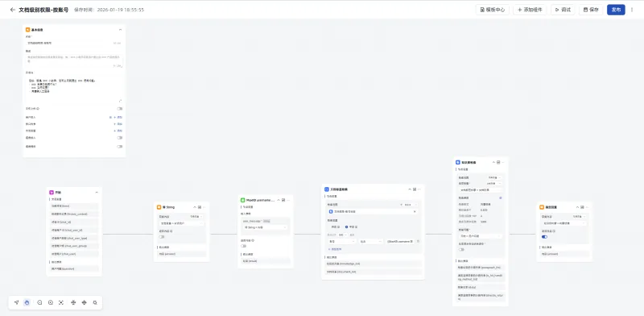Open more options of 指定回复 node
Viewport: 644px width, 316px height.
point(588,207)
